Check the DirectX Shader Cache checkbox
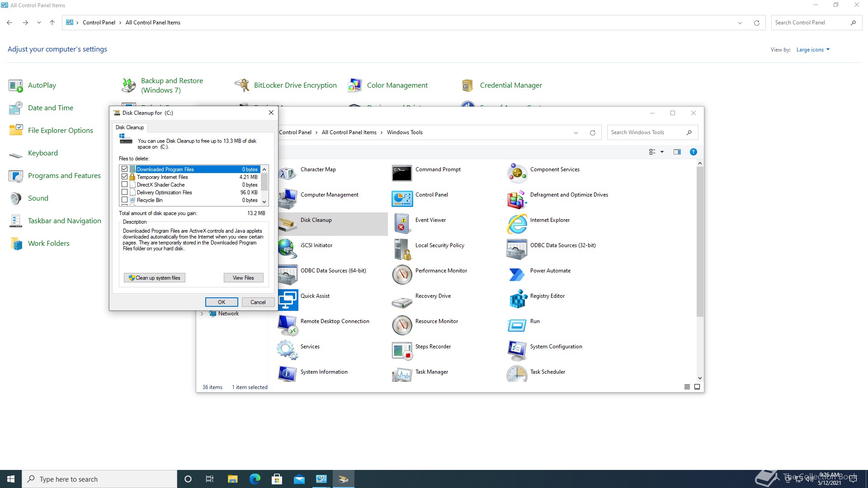The height and width of the screenshot is (488, 868). 125,184
